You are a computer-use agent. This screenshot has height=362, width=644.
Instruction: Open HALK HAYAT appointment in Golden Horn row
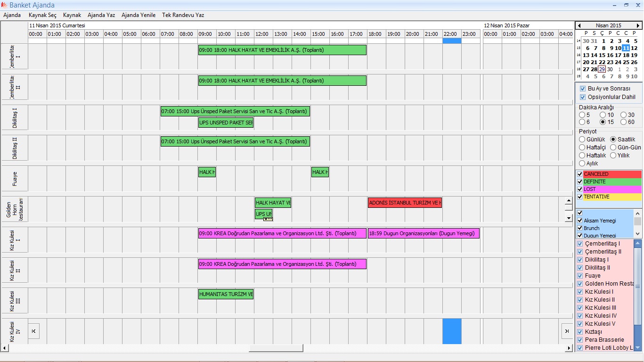[273, 203]
